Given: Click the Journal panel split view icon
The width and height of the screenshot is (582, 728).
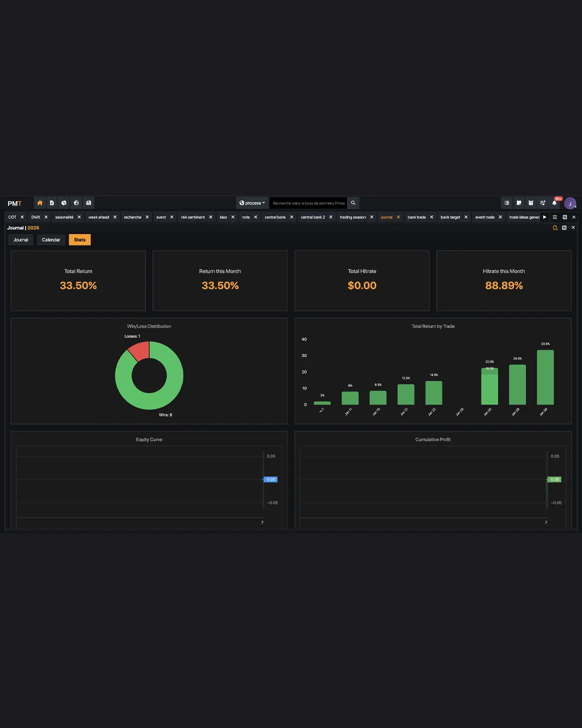Looking at the screenshot, I should pyautogui.click(x=564, y=228).
